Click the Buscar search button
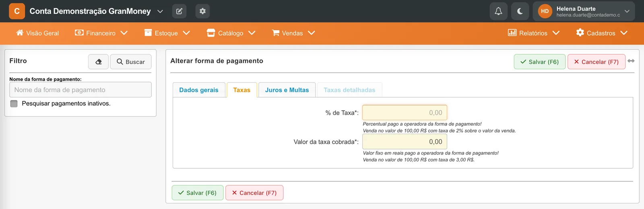This screenshot has width=644, height=209. click(131, 62)
